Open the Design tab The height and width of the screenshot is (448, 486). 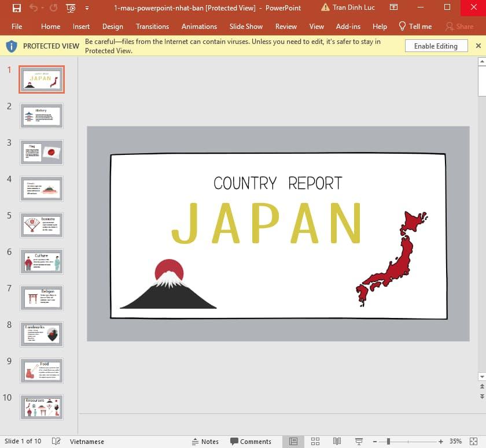point(112,26)
